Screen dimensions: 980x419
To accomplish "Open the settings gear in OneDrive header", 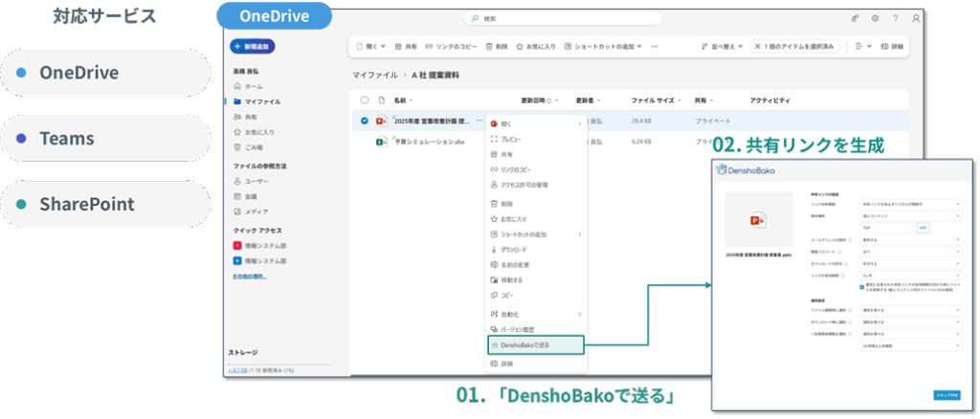I will click(x=875, y=19).
